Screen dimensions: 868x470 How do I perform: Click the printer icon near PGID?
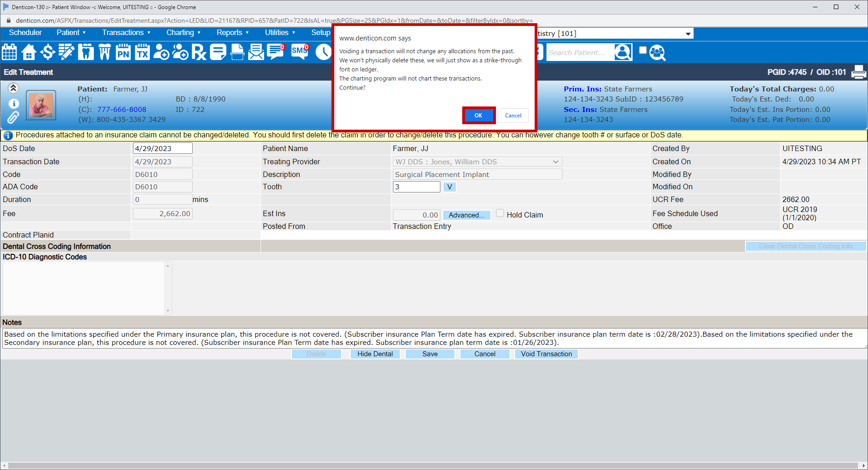(858, 72)
